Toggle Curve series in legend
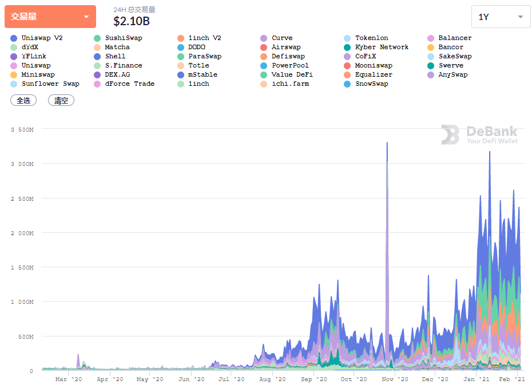The height and width of the screenshot is (392, 532). coord(276,38)
